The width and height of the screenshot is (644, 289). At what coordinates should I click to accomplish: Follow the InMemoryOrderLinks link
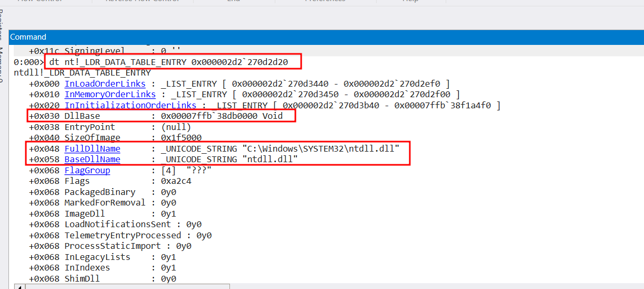(x=110, y=94)
